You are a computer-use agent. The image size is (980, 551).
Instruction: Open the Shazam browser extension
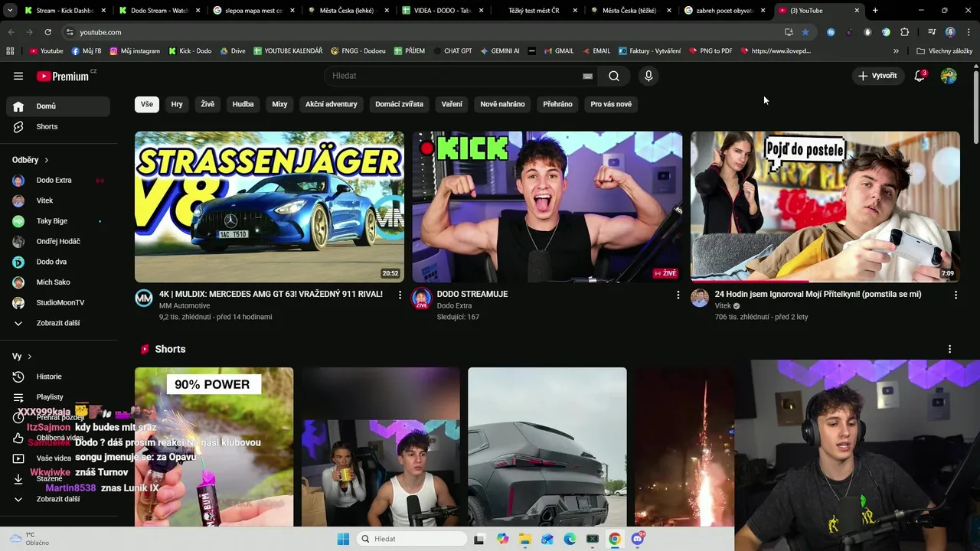coord(831,32)
